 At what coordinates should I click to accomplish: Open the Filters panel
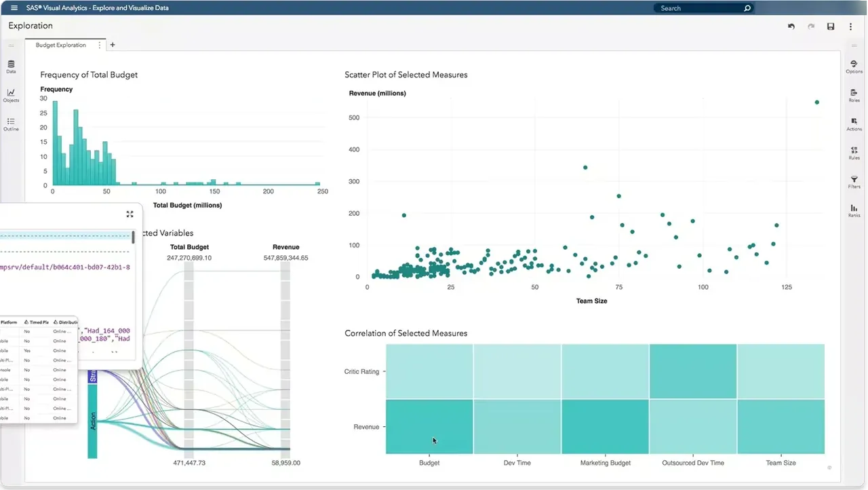pos(854,182)
